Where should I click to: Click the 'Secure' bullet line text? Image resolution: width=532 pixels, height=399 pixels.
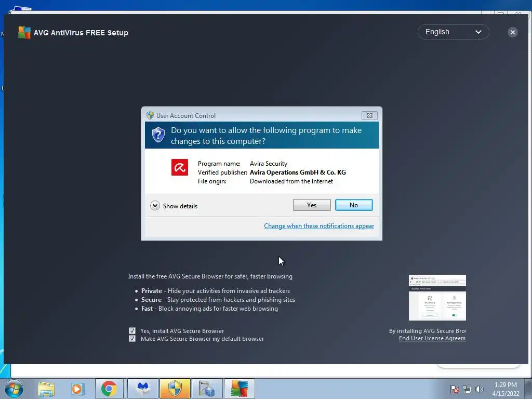(x=218, y=300)
